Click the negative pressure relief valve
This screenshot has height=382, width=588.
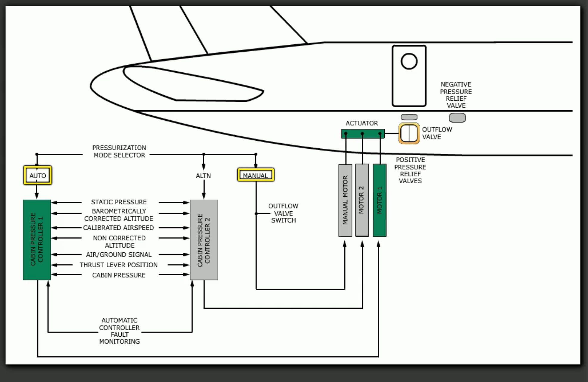[x=457, y=118]
